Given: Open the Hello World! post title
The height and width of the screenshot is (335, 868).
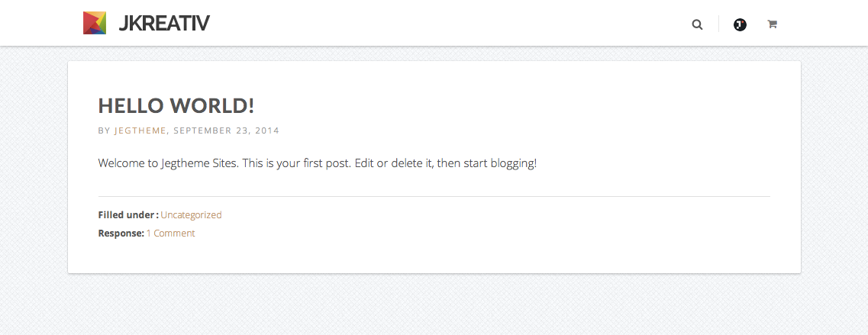Looking at the screenshot, I should click(176, 106).
